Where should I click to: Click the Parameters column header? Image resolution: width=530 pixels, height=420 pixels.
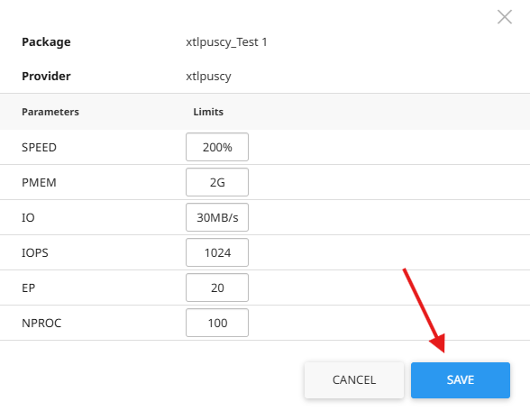(50, 112)
